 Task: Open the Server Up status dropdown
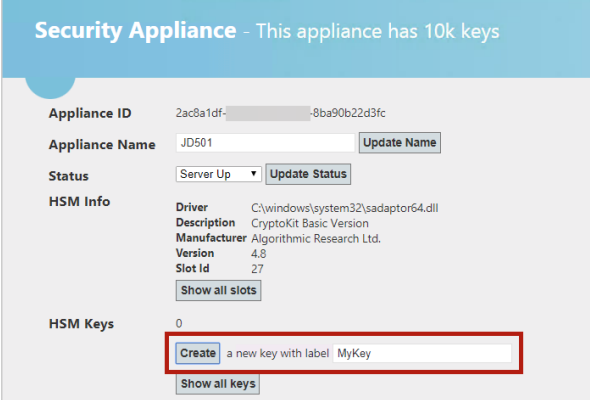pos(218,174)
